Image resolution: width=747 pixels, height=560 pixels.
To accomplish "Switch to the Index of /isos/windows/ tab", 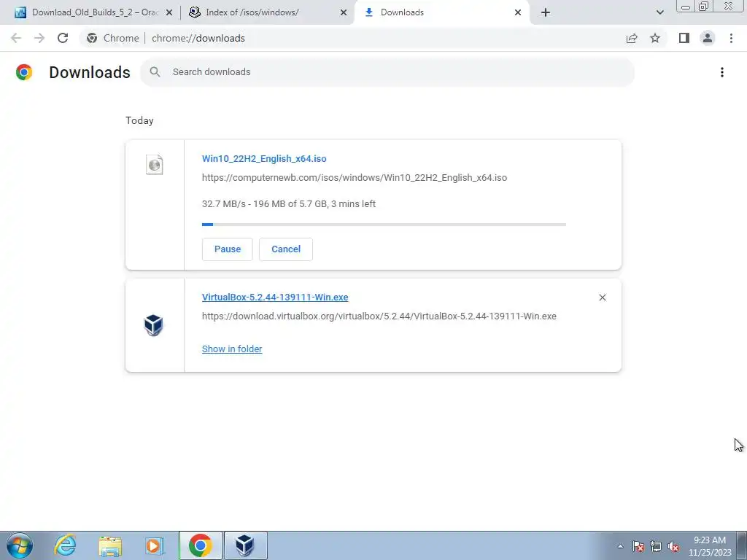I will [267, 12].
